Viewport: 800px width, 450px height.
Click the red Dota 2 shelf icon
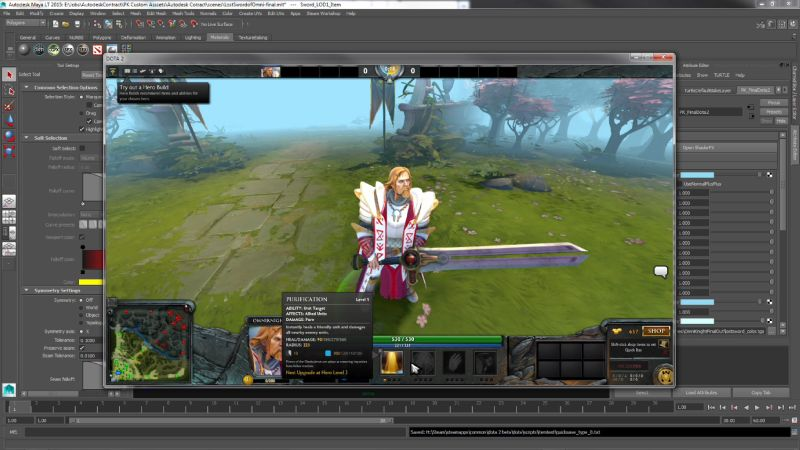(x=97, y=48)
